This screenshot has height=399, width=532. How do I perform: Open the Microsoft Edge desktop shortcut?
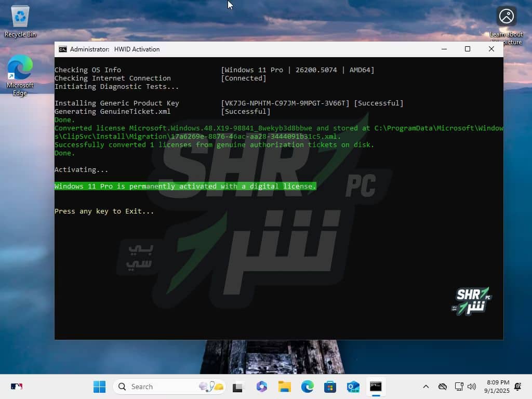coord(20,75)
